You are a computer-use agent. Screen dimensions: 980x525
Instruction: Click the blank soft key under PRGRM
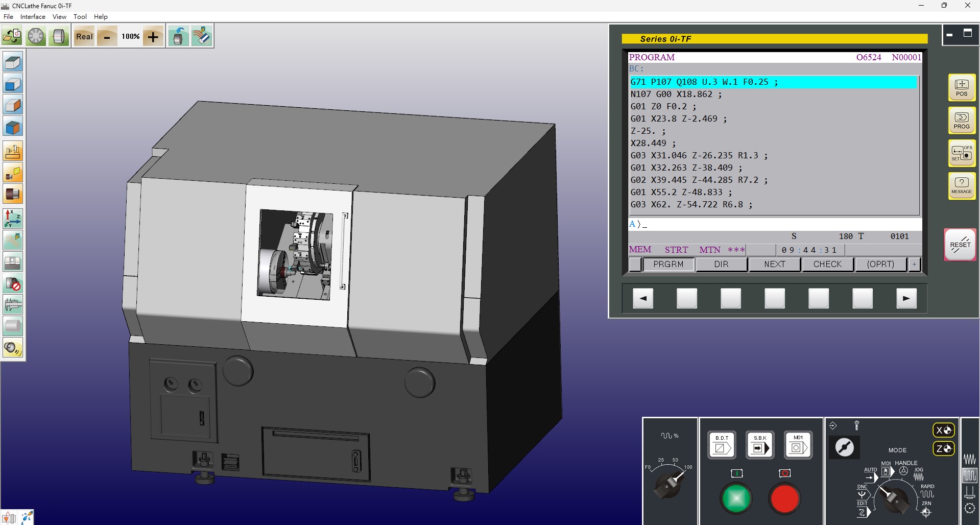pos(687,298)
